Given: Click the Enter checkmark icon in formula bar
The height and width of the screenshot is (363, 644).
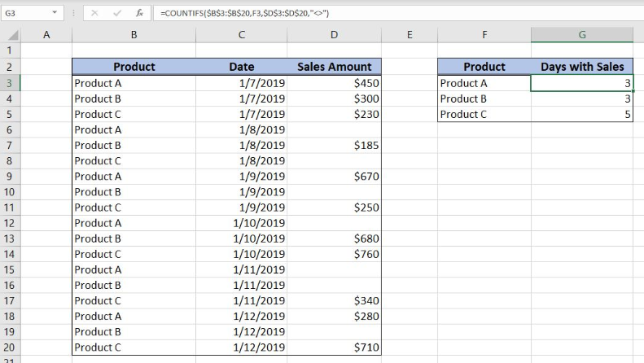Looking at the screenshot, I should pyautogui.click(x=117, y=13).
